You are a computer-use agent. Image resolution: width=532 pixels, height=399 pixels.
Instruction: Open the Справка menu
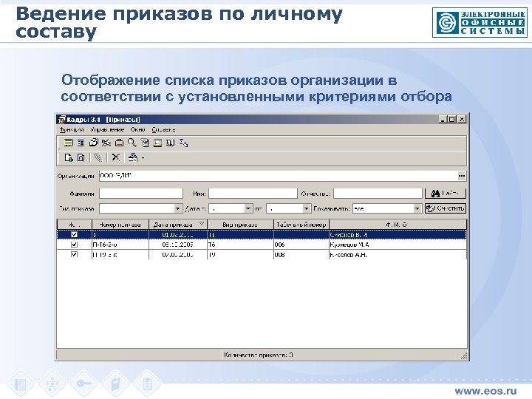(163, 129)
